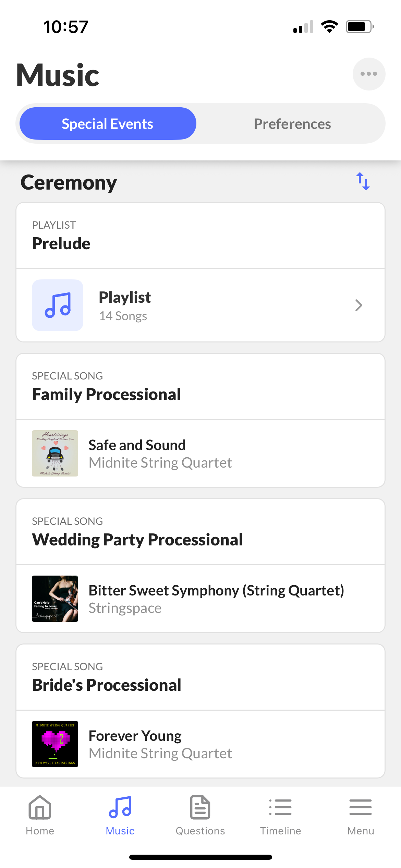Switch to the Preferences segment

click(292, 124)
